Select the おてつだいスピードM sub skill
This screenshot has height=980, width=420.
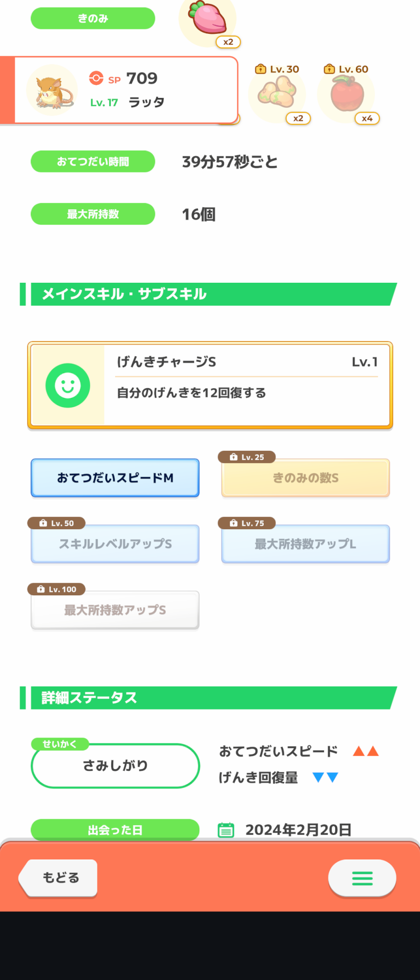point(115,478)
